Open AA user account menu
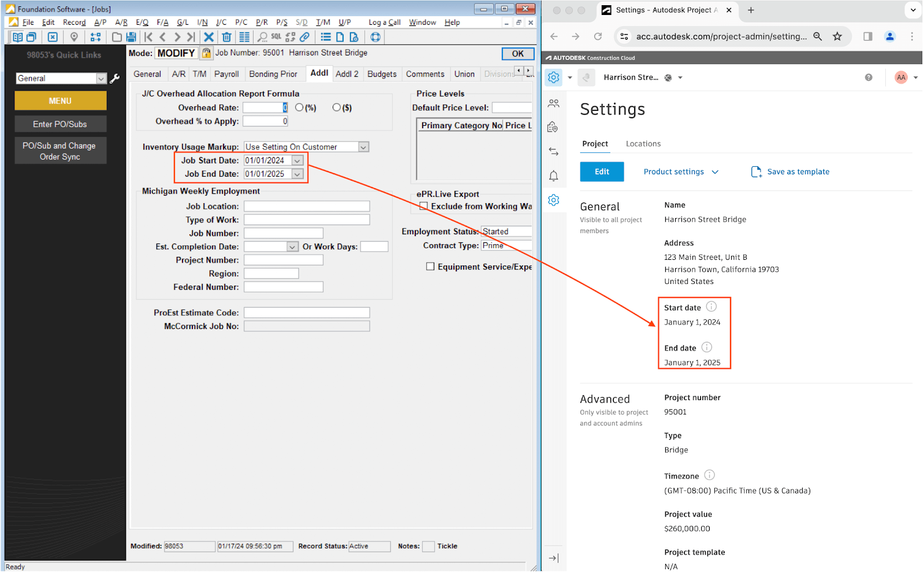 pos(906,77)
